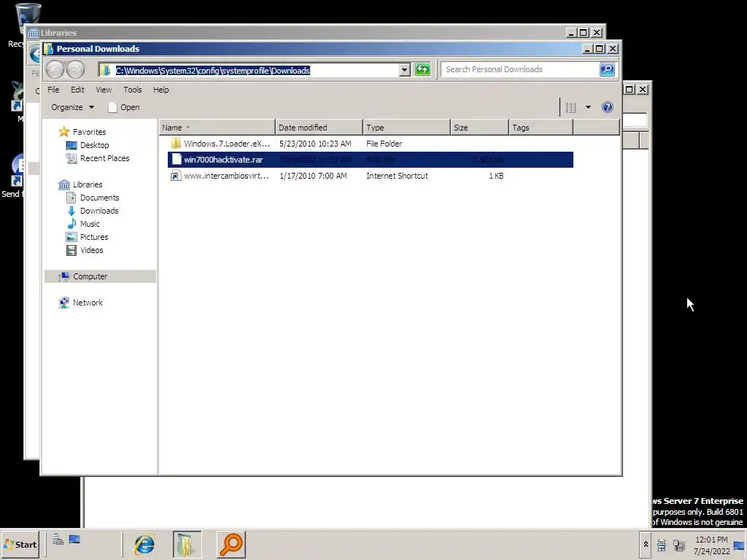This screenshot has width=747, height=560.
Task: Sort by the Size column header
Action: pos(480,128)
